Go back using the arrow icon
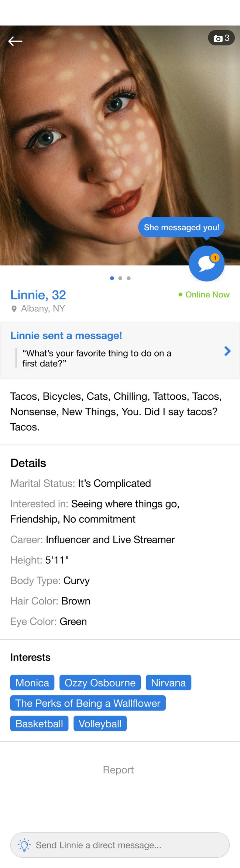240x868 pixels. pos(15,41)
